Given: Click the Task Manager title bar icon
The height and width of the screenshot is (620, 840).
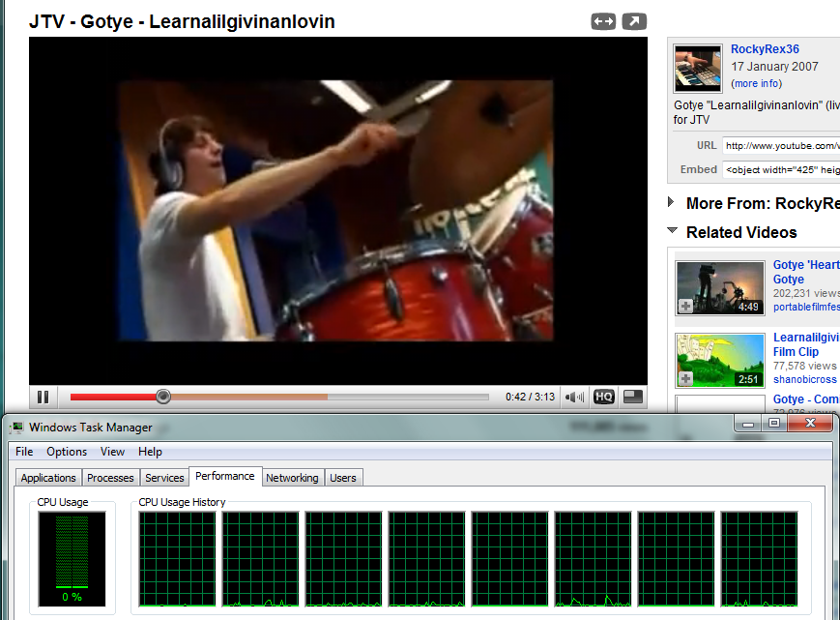Looking at the screenshot, I should [x=17, y=428].
